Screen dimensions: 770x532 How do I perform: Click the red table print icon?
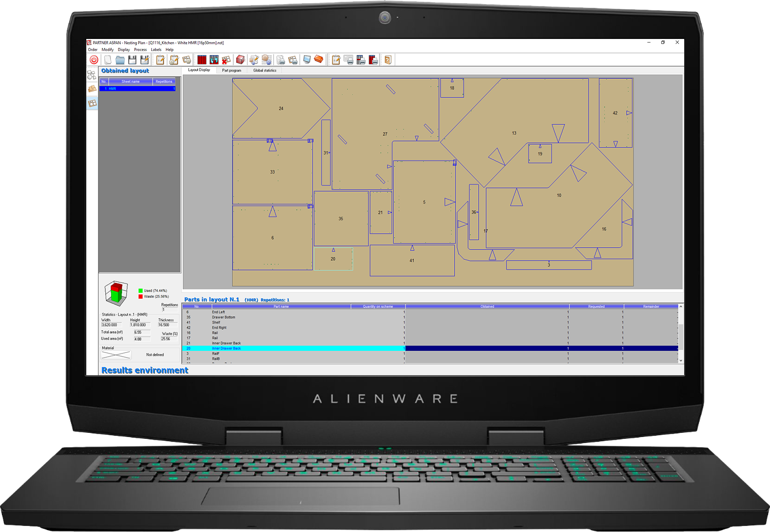373,60
